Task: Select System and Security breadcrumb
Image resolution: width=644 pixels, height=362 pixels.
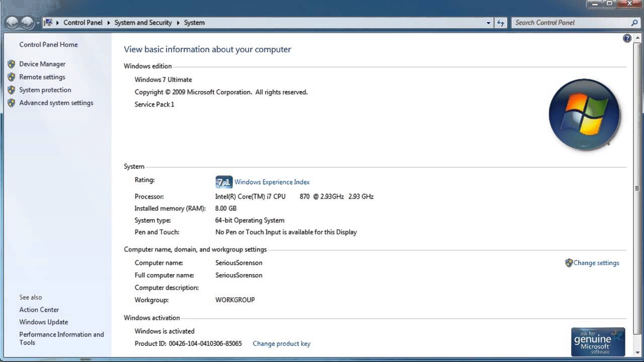Action: pyautogui.click(x=143, y=23)
